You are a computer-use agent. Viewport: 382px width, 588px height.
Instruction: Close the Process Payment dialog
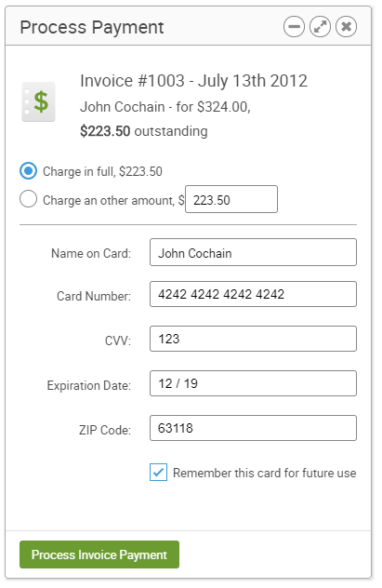coord(346,27)
